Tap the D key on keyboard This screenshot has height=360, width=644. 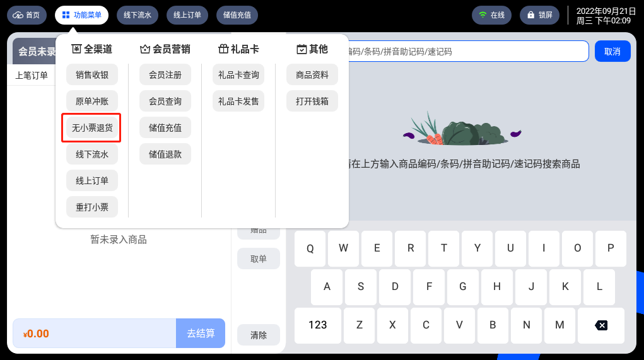pyautogui.click(x=395, y=287)
